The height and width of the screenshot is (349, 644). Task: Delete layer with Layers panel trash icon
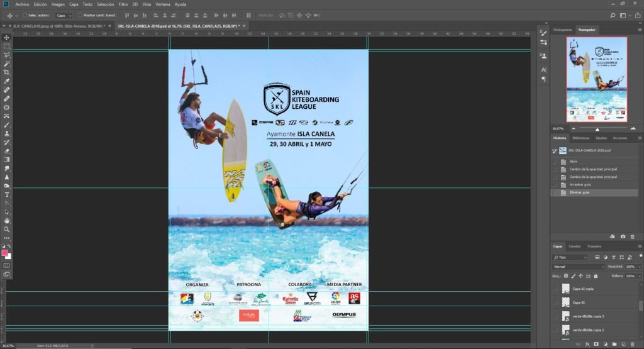pos(633,344)
